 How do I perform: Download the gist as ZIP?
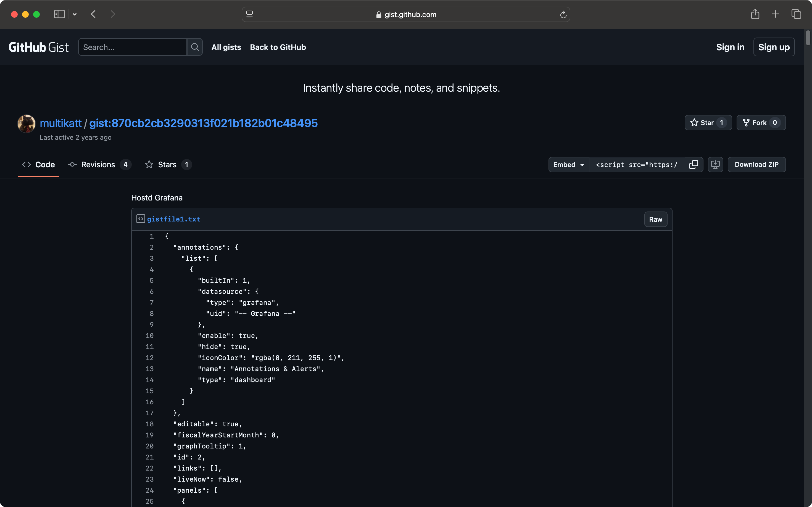(756, 165)
